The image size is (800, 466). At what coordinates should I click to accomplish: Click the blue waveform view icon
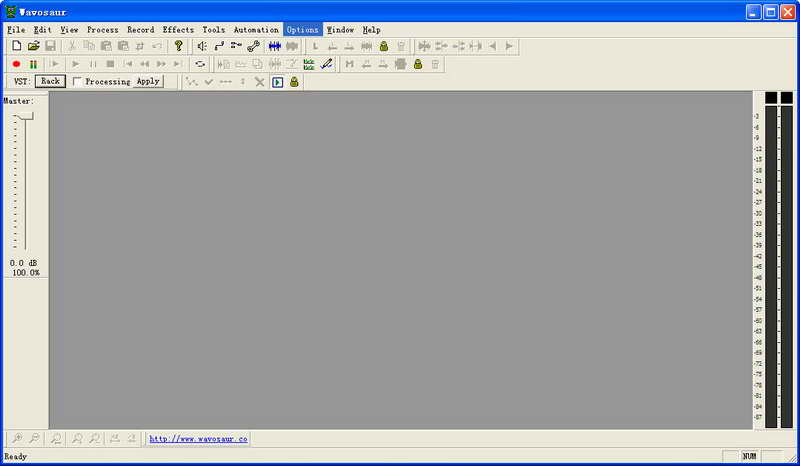(275, 46)
